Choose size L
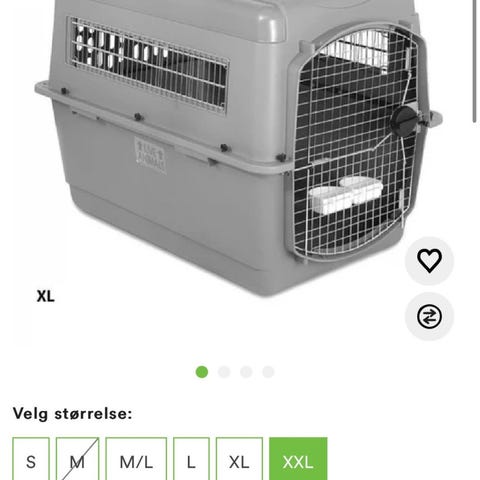Image resolution: width=480 pixels, height=480 pixels. coord(191,460)
